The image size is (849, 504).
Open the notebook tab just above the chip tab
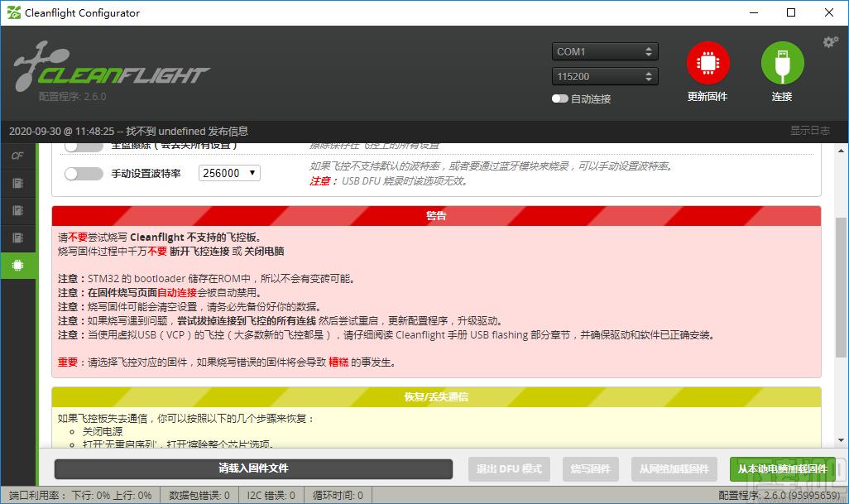pos(18,238)
